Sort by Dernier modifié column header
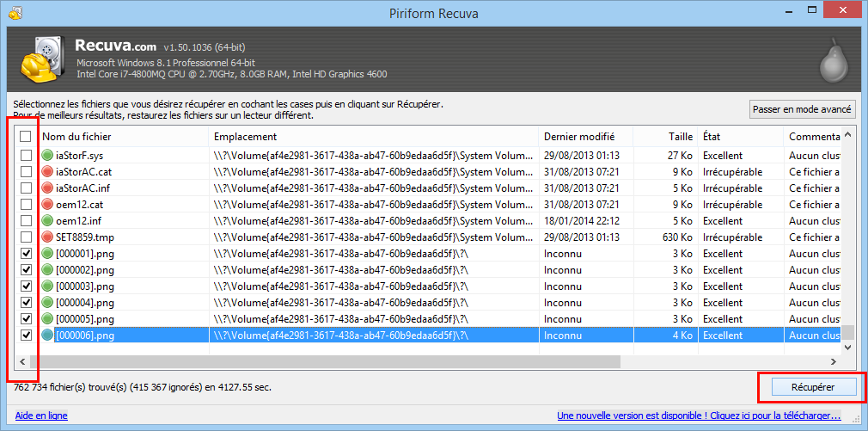 tap(585, 136)
